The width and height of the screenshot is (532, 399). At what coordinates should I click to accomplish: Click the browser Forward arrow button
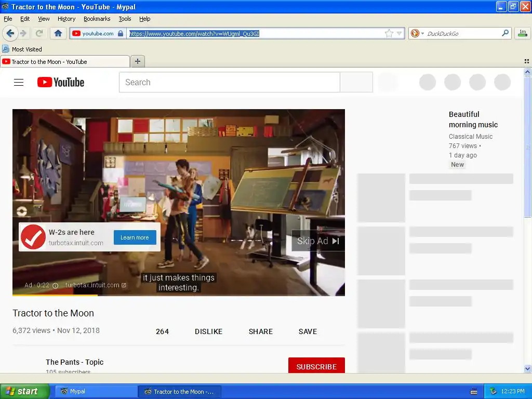pyautogui.click(x=23, y=33)
